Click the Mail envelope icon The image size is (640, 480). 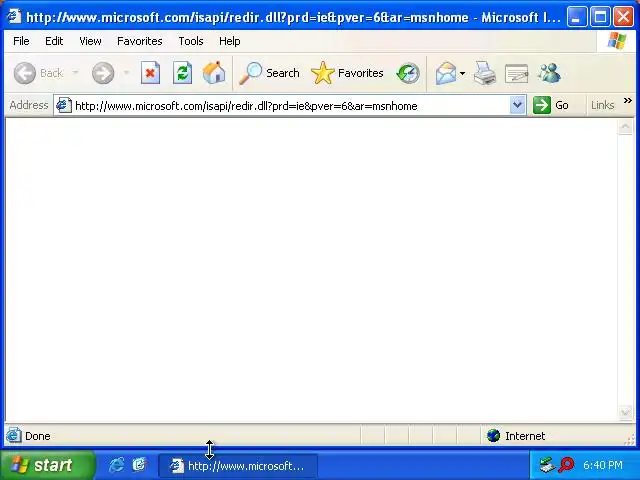pos(446,73)
